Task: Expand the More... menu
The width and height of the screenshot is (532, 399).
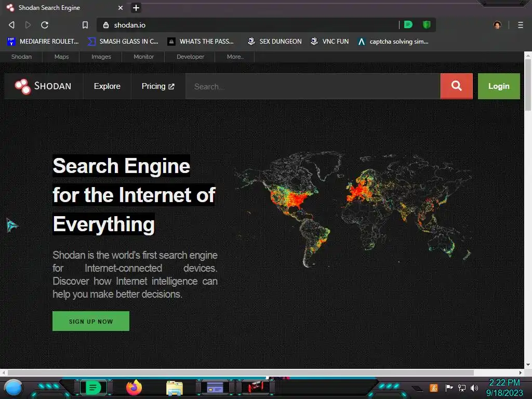Action: [235, 57]
